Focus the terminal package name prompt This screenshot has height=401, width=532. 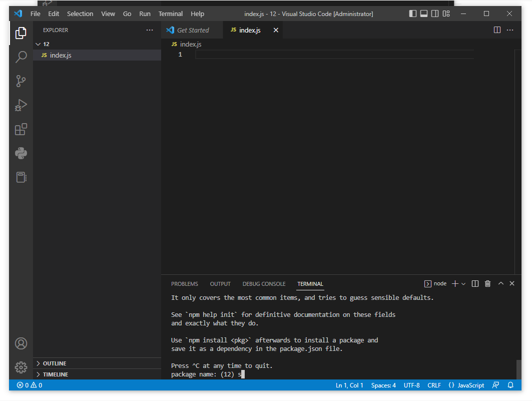pyautogui.click(x=208, y=374)
